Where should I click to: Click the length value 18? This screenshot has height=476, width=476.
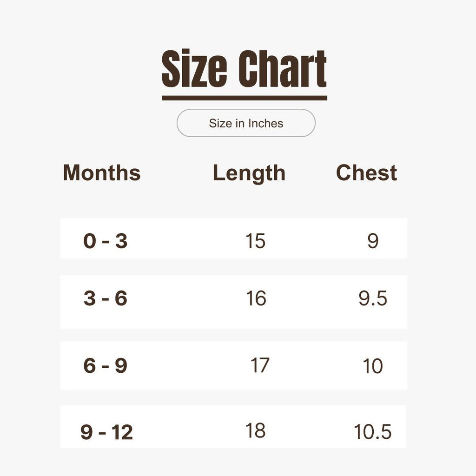click(x=255, y=430)
